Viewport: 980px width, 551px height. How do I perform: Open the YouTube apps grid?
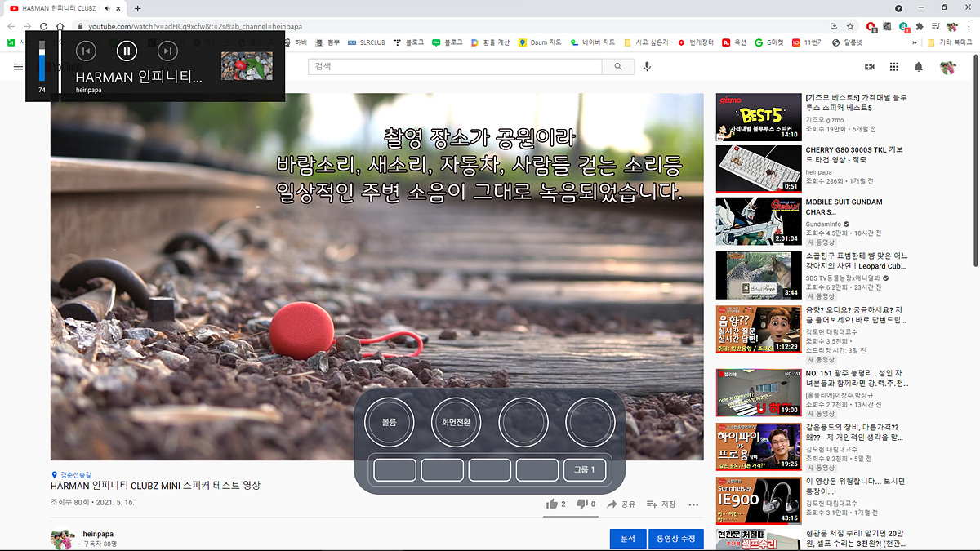(894, 67)
